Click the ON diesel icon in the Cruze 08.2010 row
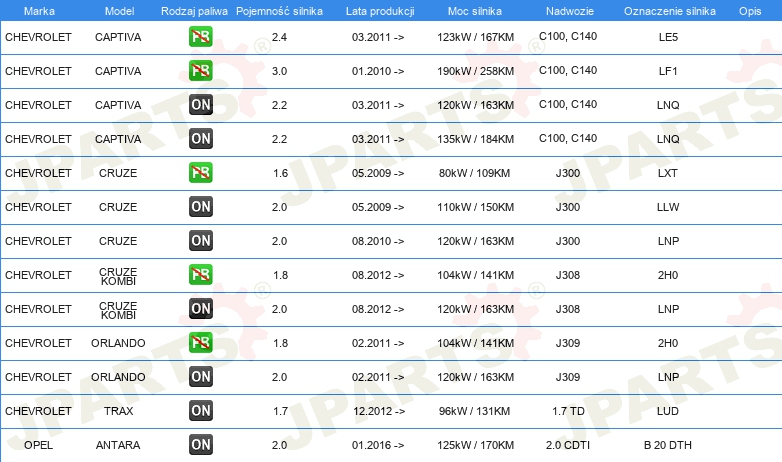782x462 pixels. 200,240
